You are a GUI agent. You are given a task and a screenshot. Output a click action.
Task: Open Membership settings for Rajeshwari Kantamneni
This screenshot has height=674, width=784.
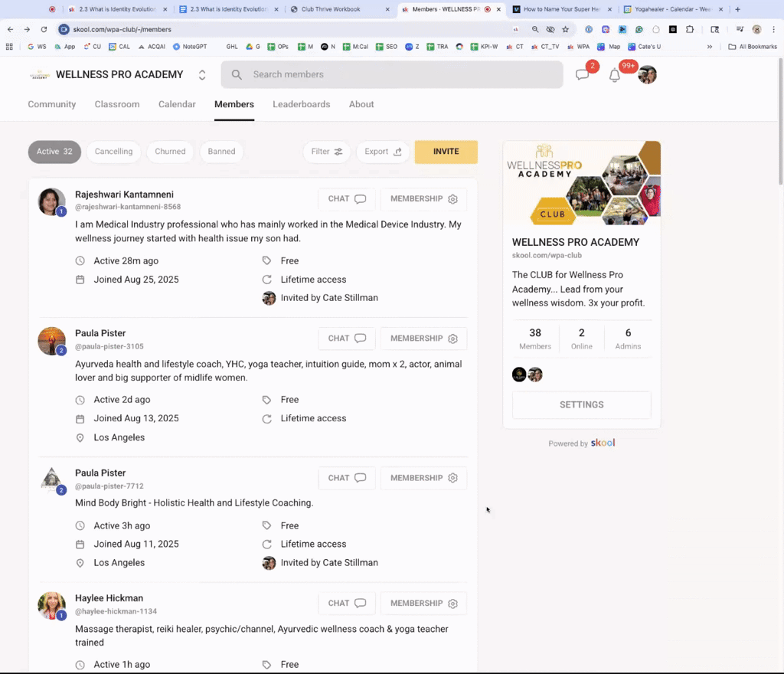click(x=423, y=198)
